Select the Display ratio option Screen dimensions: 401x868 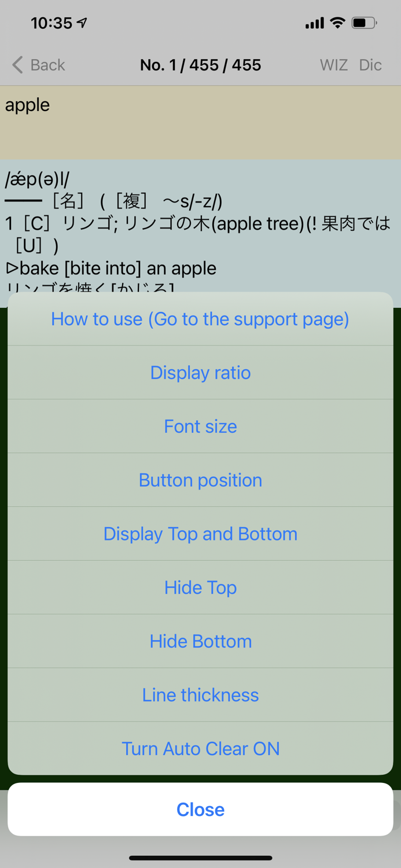pyautogui.click(x=200, y=372)
